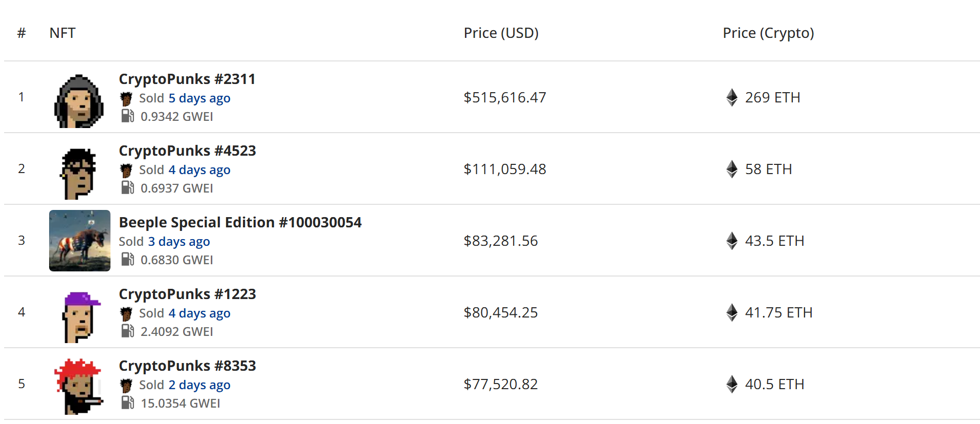This screenshot has width=980, height=424.
Task: Click the collection avatar icon in CryptoPunks #8353 row
Action: (x=126, y=385)
